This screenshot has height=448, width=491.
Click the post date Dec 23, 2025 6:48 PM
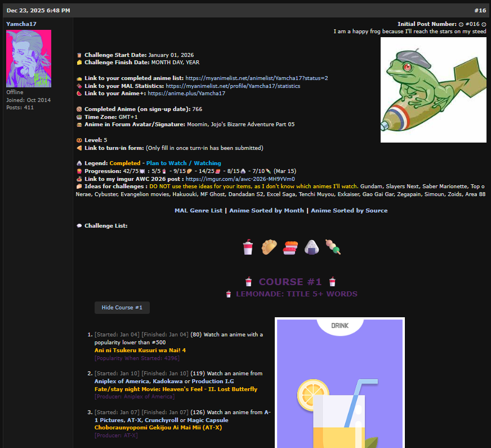(x=38, y=10)
